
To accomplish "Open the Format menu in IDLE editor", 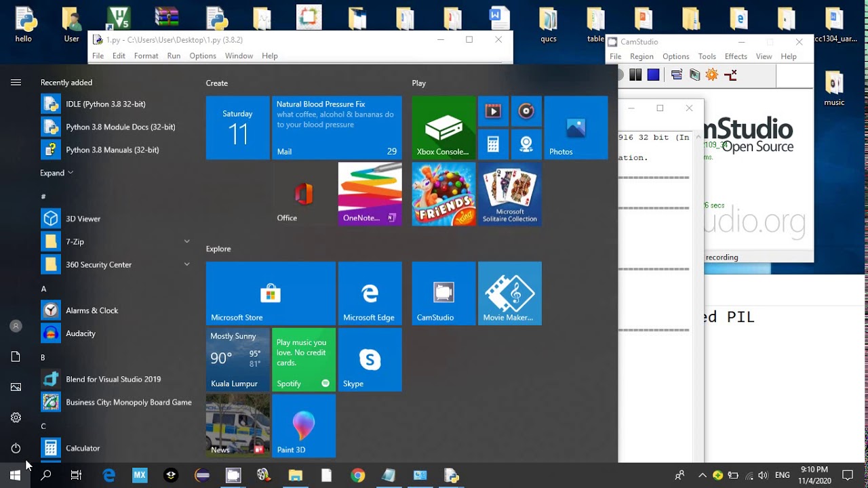I will click(x=146, y=56).
